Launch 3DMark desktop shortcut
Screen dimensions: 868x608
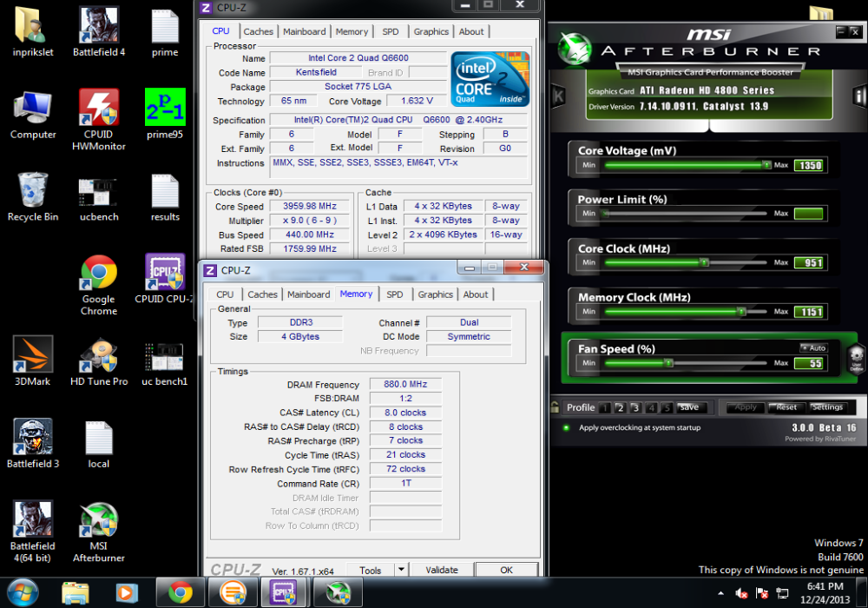tap(33, 361)
